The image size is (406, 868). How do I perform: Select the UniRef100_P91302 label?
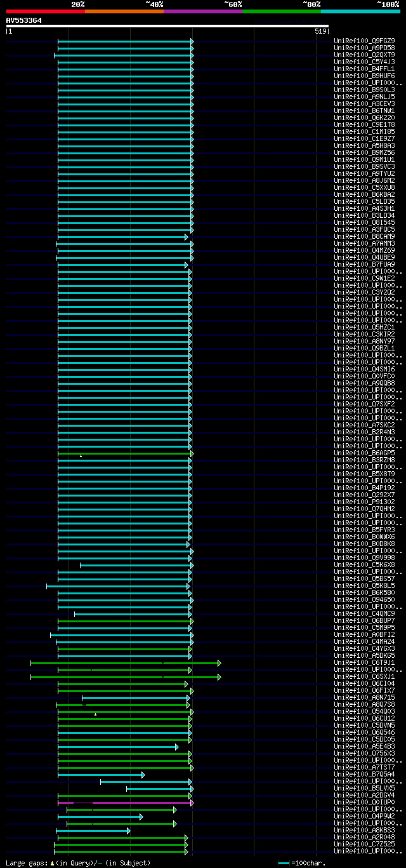pos(364,502)
